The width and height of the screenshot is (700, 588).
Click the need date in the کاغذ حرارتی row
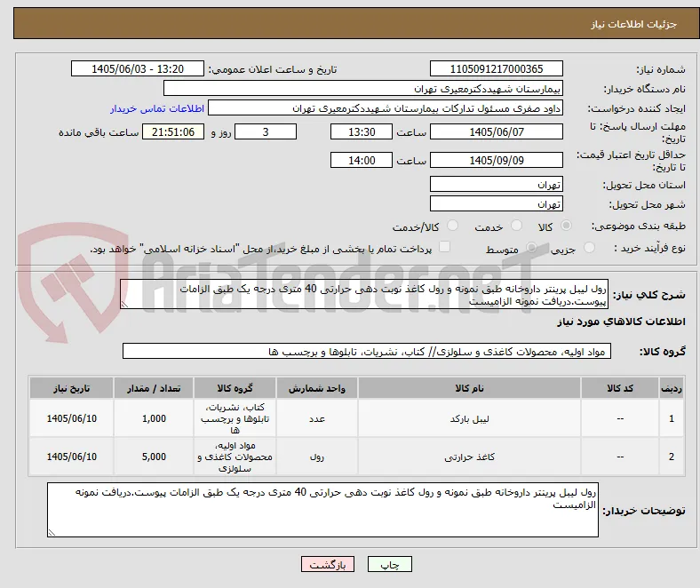[x=71, y=457]
